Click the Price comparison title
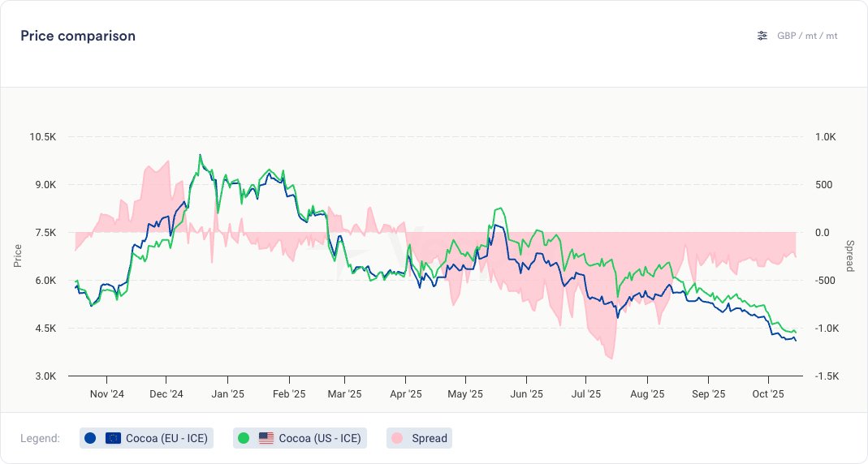Viewport: 868px width, 464px height. coord(78,36)
